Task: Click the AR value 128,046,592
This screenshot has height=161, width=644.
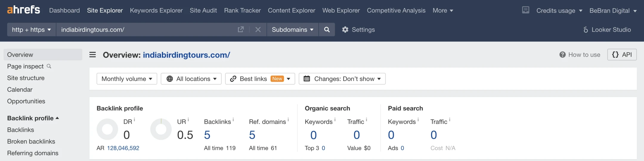Action: pyautogui.click(x=123, y=148)
